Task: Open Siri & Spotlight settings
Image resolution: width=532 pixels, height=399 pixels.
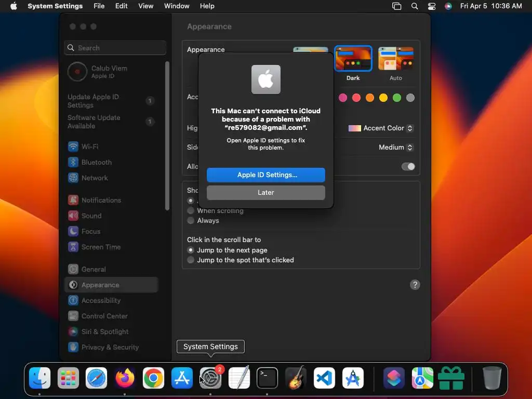Action: [x=111, y=332]
